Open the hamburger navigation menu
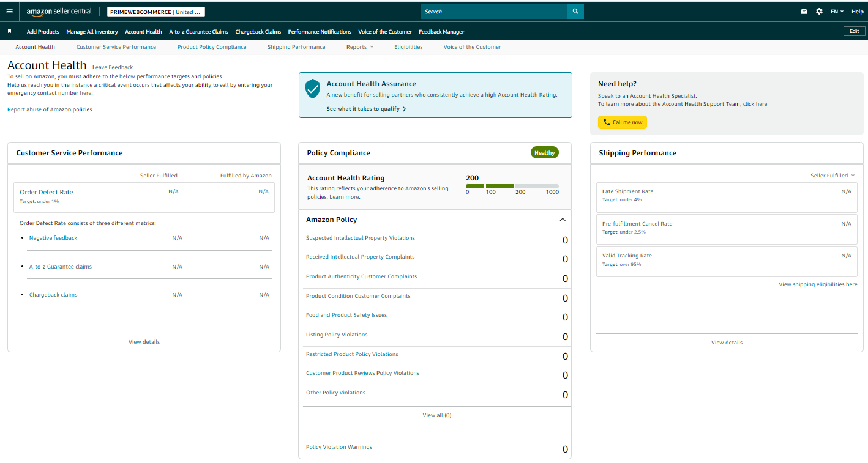 click(9, 12)
